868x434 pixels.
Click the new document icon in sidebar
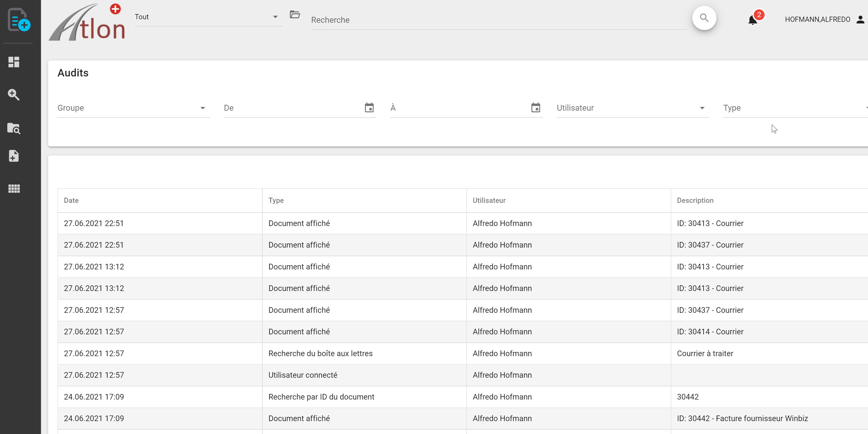click(19, 19)
